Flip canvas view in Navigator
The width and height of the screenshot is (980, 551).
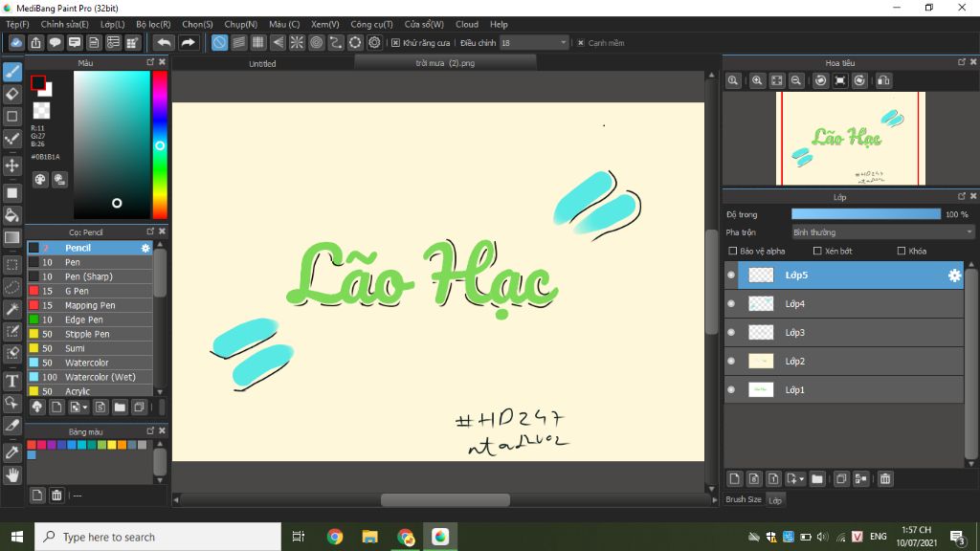[883, 80]
